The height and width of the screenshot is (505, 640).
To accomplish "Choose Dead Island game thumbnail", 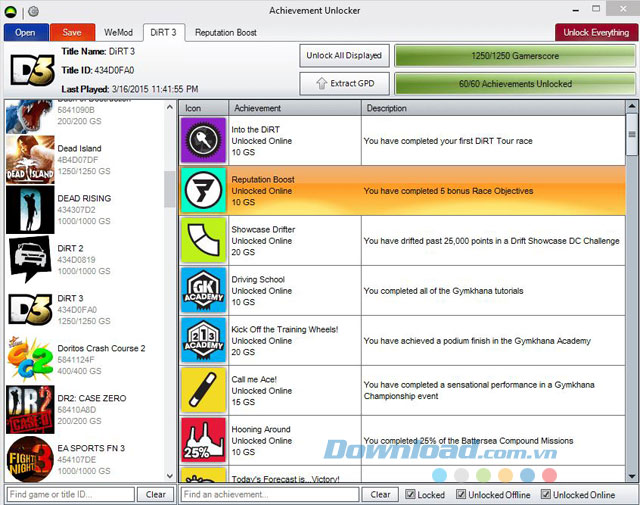I will (x=30, y=160).
